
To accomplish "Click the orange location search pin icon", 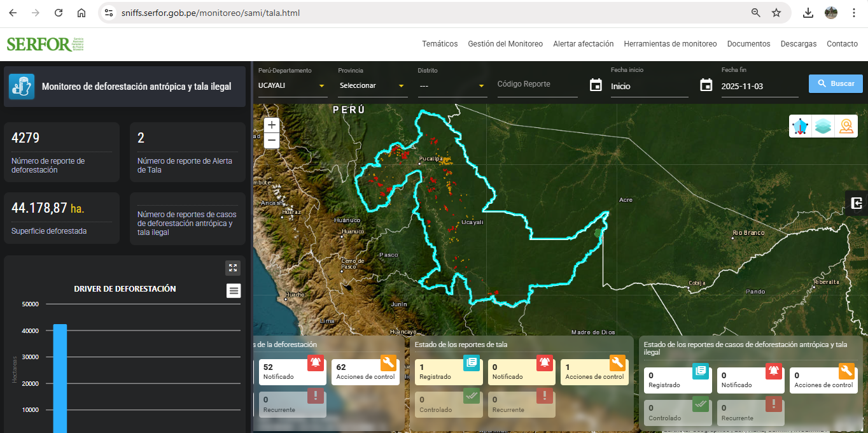I will pyautogui.click(x=846, y=126).
